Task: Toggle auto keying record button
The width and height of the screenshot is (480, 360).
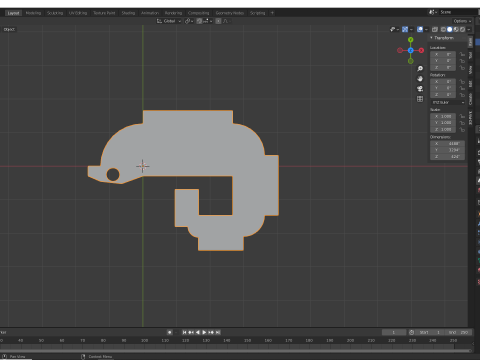Action: pyautogui.click(x=170, y=332)
